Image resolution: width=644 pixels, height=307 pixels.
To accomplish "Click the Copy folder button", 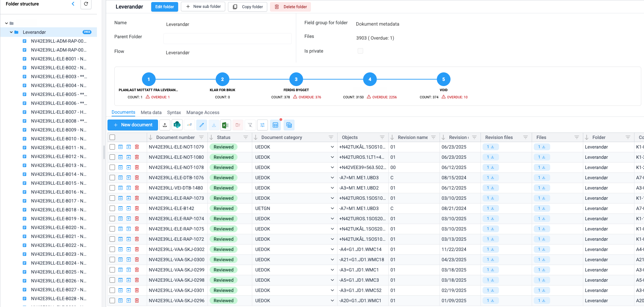I will pos(248,7).
